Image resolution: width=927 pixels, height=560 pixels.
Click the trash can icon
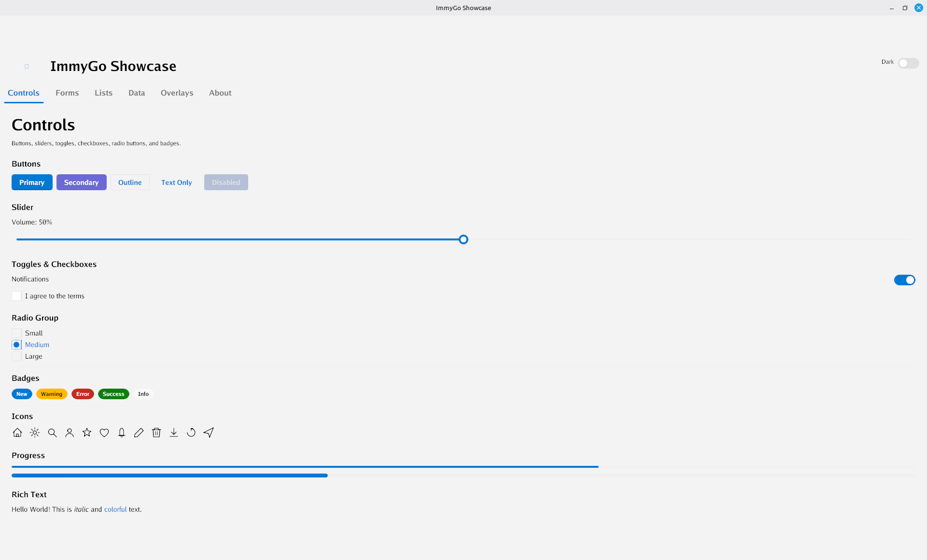pos(156,433)
